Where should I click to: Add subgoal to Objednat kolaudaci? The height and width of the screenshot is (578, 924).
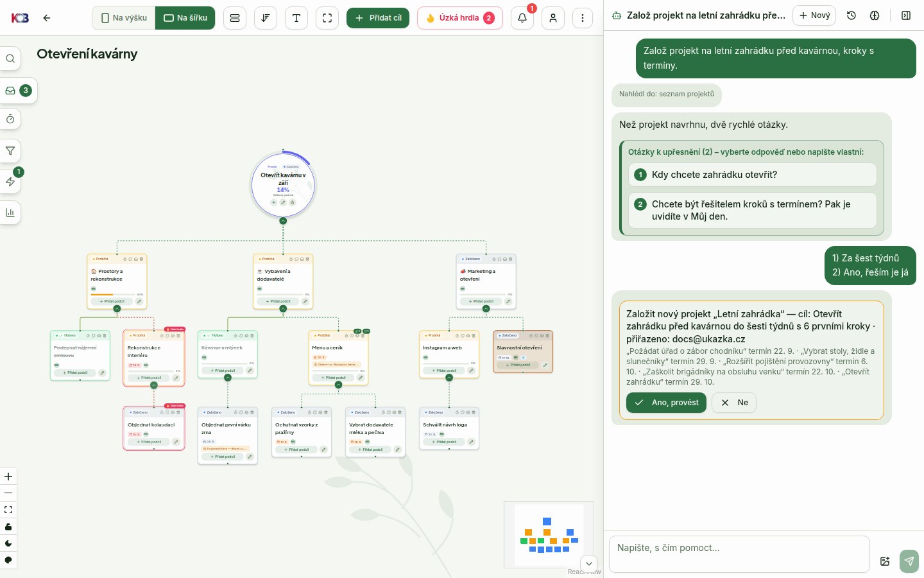(149, 442)
